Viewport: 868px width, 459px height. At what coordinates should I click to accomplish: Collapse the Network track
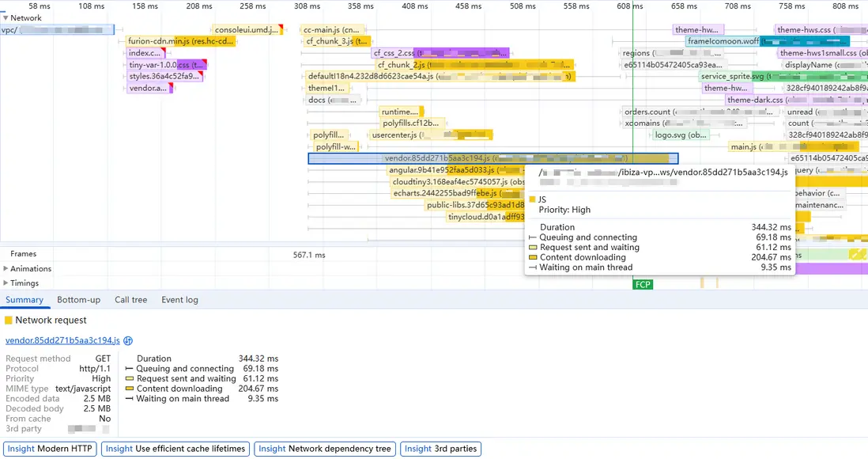pos(6,18)
